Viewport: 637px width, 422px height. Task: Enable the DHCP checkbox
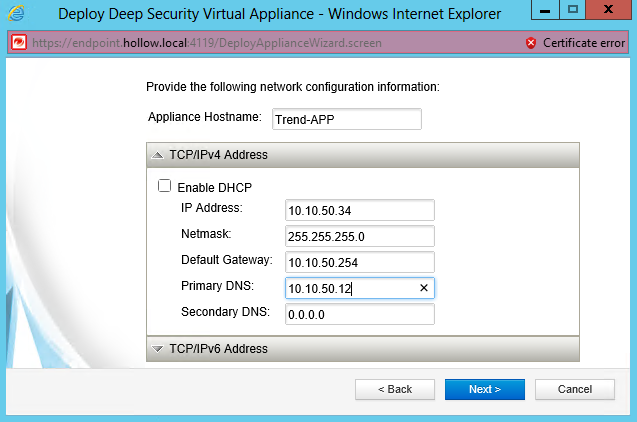coord(165,186)
